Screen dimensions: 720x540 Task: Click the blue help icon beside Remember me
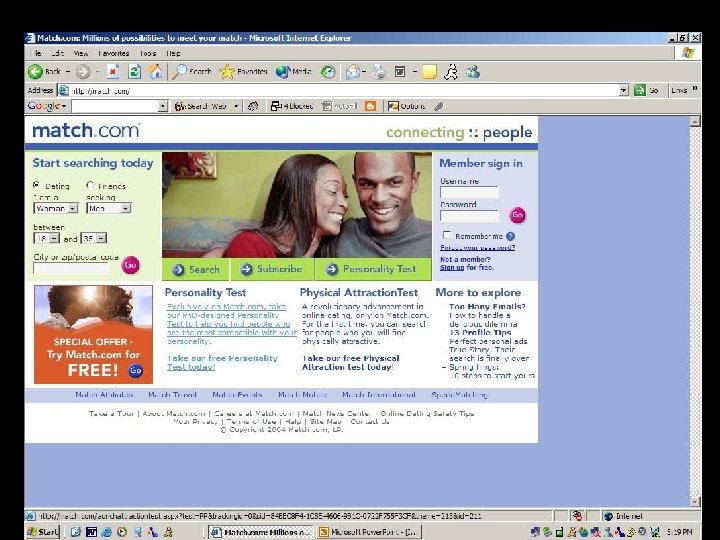pos(511,236)
